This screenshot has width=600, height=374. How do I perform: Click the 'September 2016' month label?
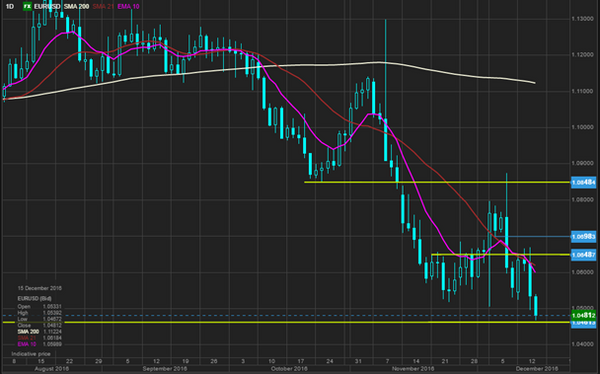pos(165,369)
